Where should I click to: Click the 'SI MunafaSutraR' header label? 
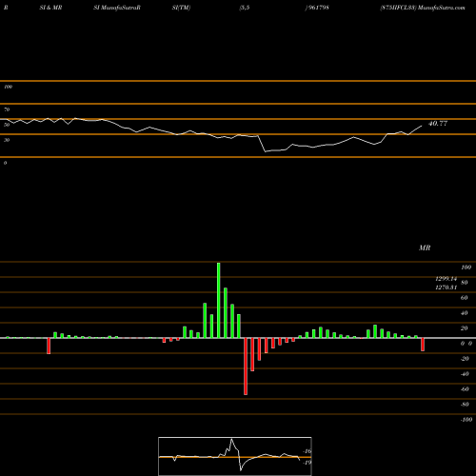point(117,8)
